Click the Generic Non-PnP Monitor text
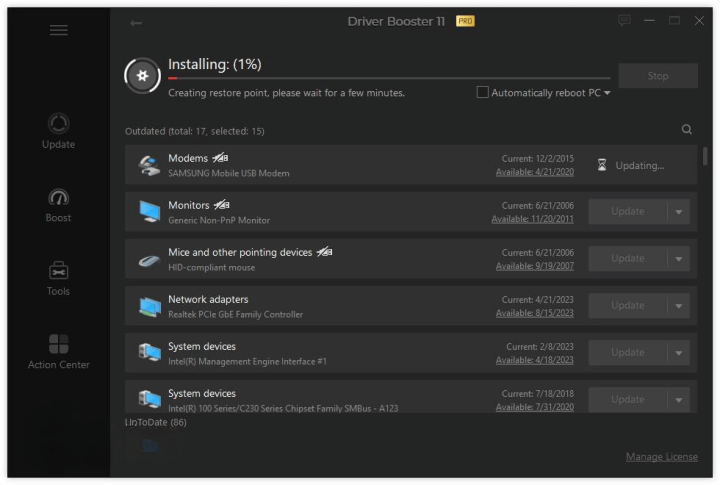Screen dimensions: 720x485 pos(219,220)
